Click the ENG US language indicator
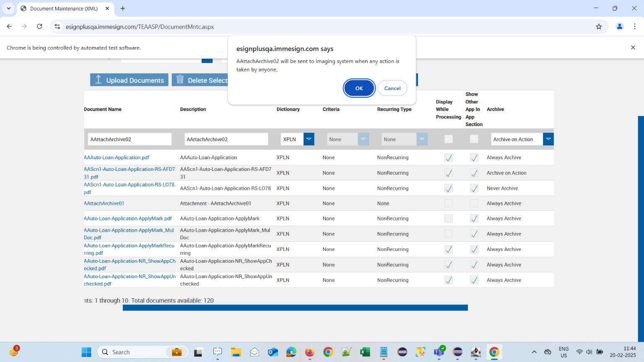The width and height of the screenshot is (644, 362). point(563,352)
